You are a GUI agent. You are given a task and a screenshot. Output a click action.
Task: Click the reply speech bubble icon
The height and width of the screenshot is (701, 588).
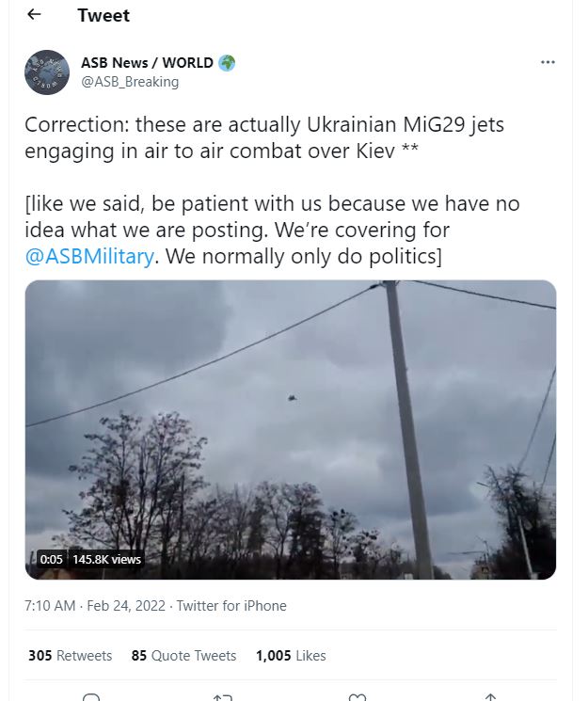pos(91,697)
